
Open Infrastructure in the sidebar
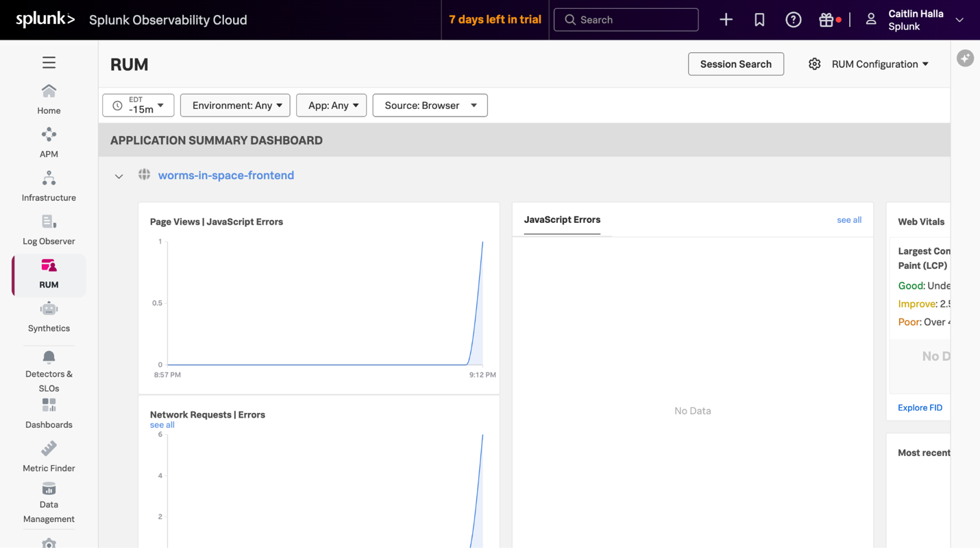[49, 187]
